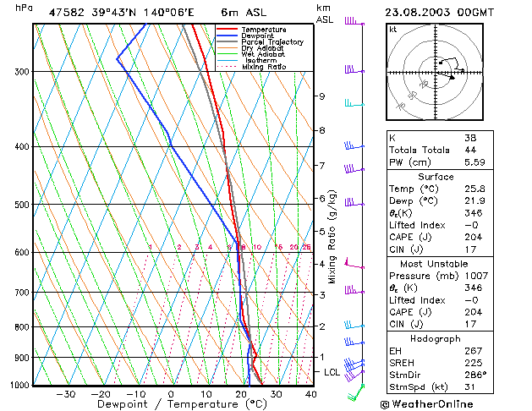Click the surface Temp value '25.8'
The image size is (532, 411).
[x=474, y=189]
